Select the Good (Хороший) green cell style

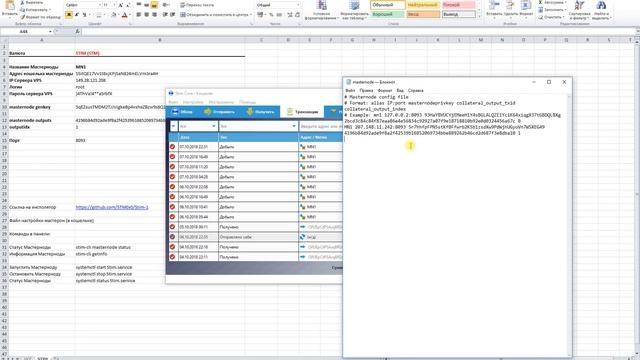[x=388, y=14]
